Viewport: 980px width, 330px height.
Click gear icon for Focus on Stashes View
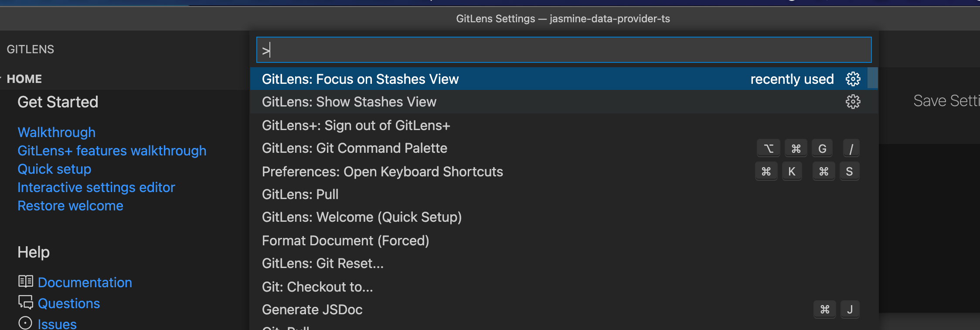tap(853, 79)
